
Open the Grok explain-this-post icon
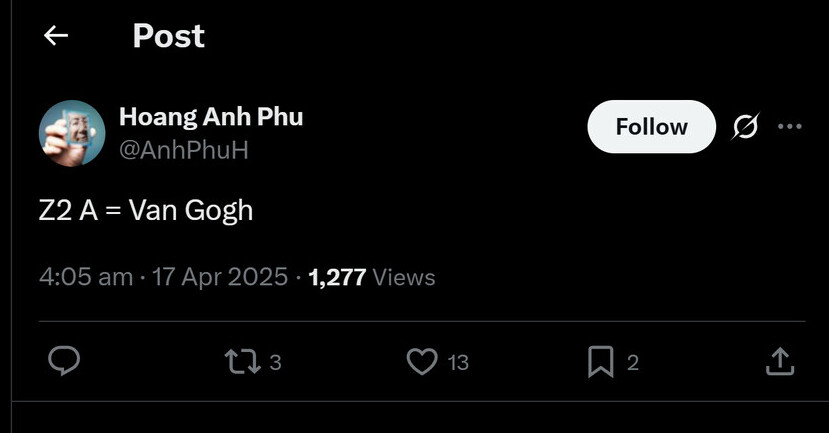point(745,126)
